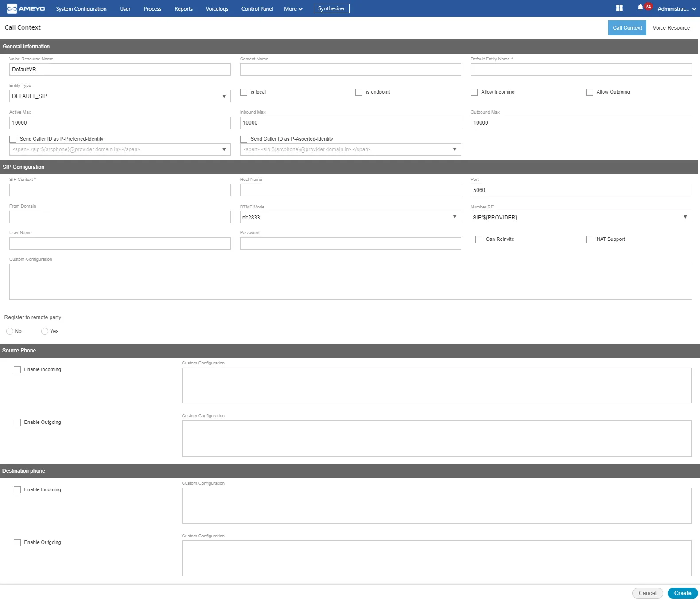700x603 pixels.
Task: Open the notifications bell icon
Action: [640, 8]
